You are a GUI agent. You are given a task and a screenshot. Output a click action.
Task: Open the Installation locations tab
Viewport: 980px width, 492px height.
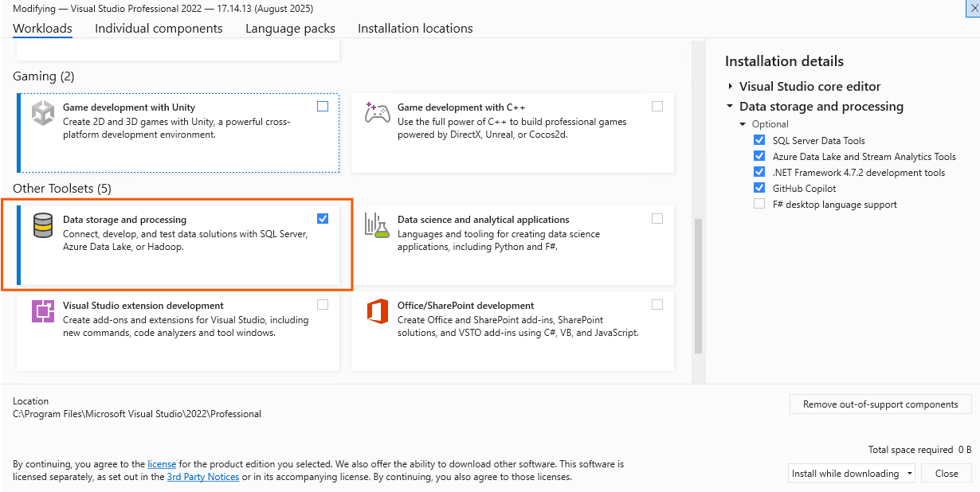pyautogui.click(x=415, y=29)
